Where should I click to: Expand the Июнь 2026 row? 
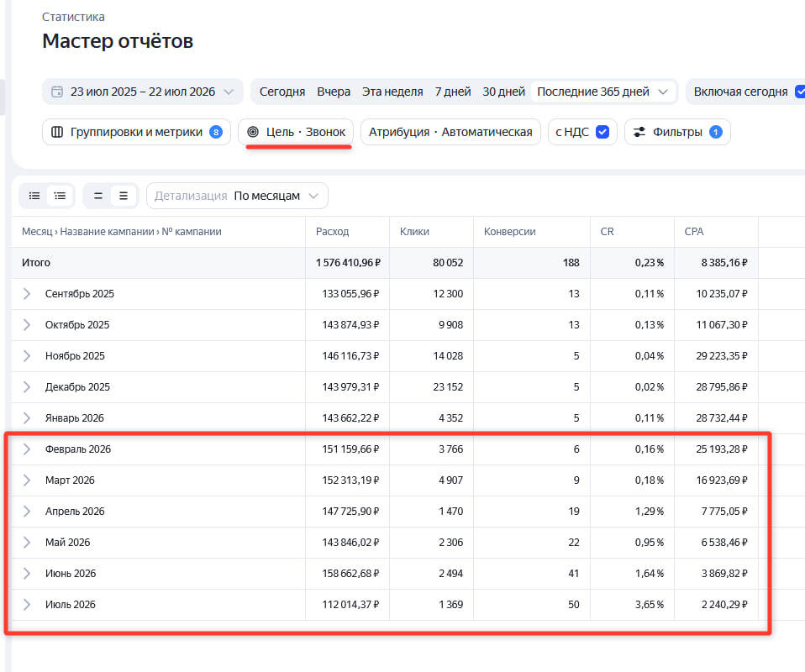(x=27, y=574)
